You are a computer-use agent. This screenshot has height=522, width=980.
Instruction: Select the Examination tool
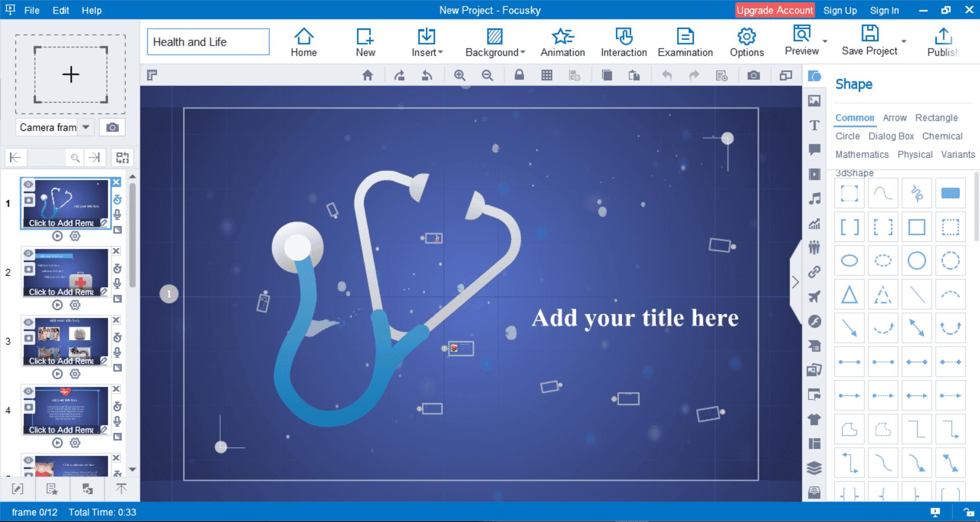(685, 41)
